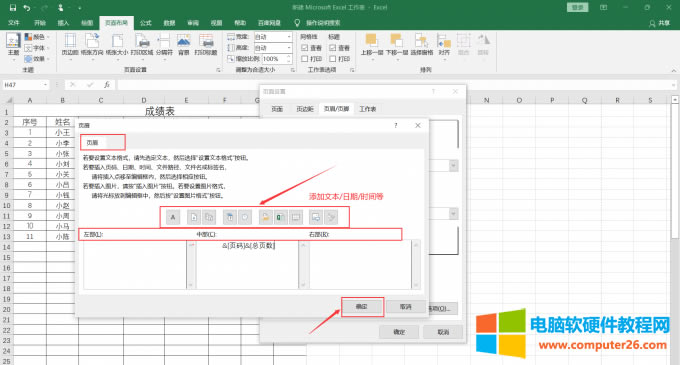
Task: Click 取消 in the footer dialog
Action: 405,306
